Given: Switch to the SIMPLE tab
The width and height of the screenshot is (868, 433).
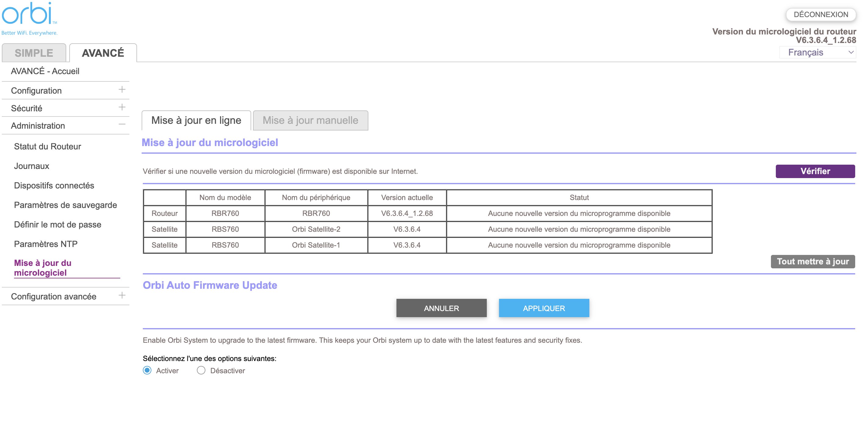Looking at the screenshot, I should pyautogui.click(x=34, y=53).
